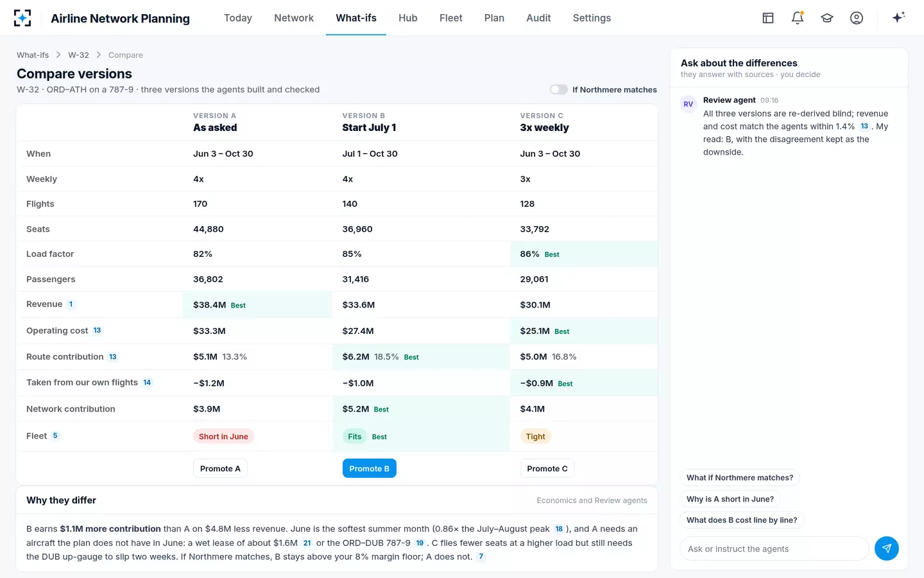
Task: Switch to the Network tab
Action: coord(294,18)
